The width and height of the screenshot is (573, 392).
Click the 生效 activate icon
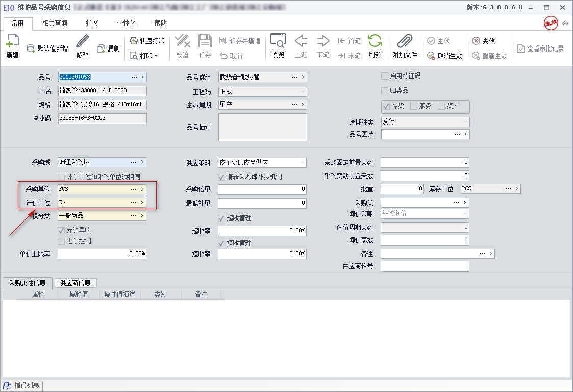coord(431,41)
